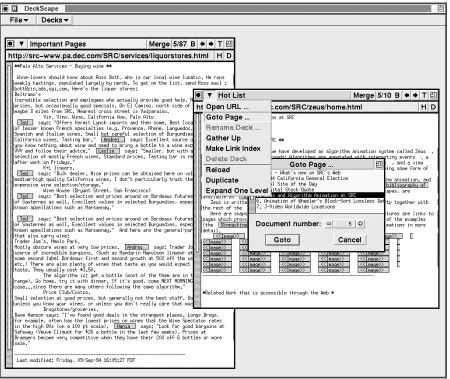Go to the previous page in the Hot List deck

[407, 95]
